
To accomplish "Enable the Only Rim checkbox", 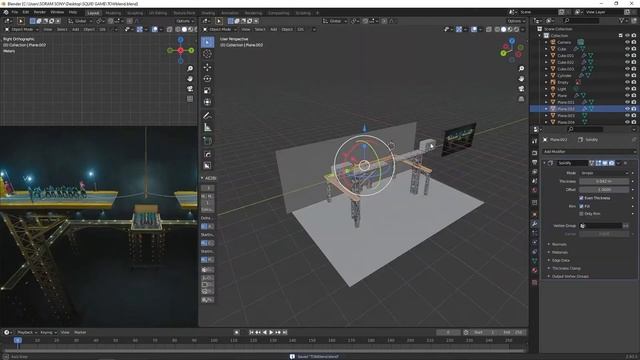I will [581, 214].
